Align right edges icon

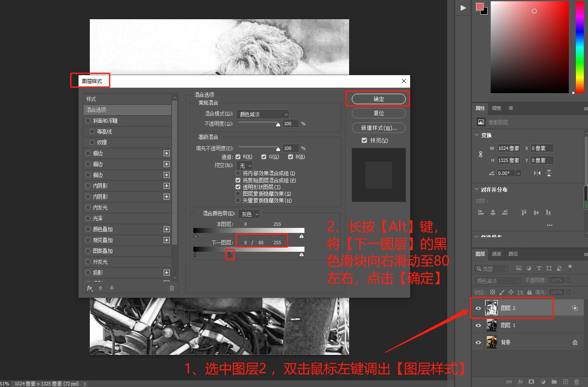[x=505, y=212]
